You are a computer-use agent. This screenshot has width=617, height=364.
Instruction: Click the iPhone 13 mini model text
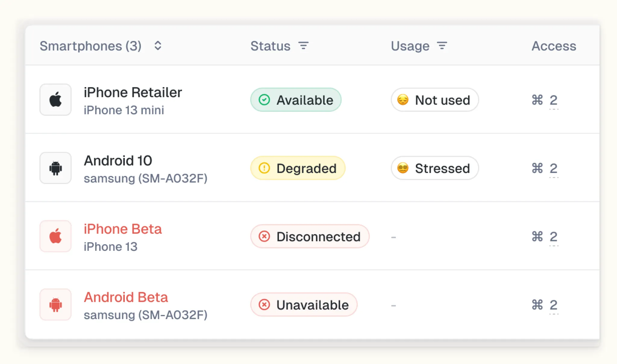coord(124,110)
